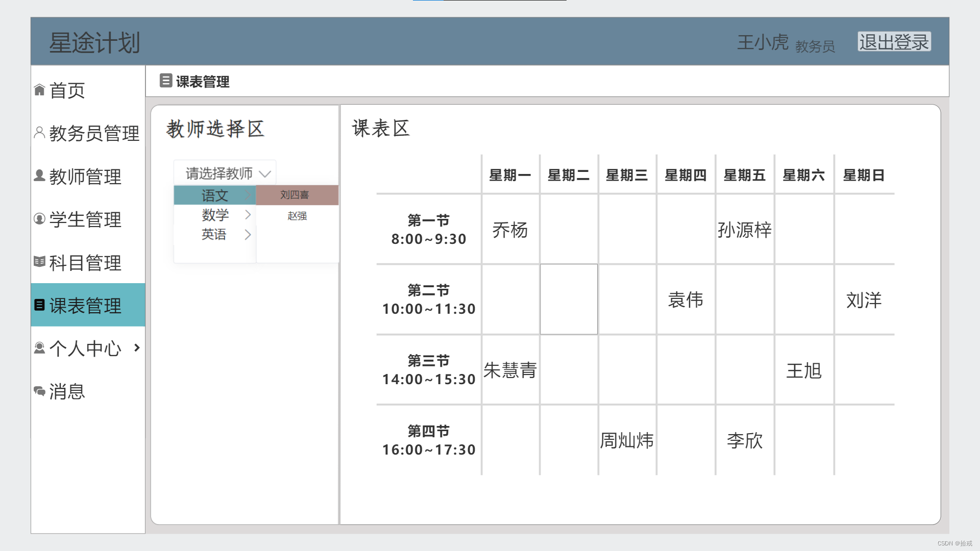Click the 乔杨 Monday first-period cell
This screenshot has height=551, width=980.
pyautogui.click(x=510, y=230)
